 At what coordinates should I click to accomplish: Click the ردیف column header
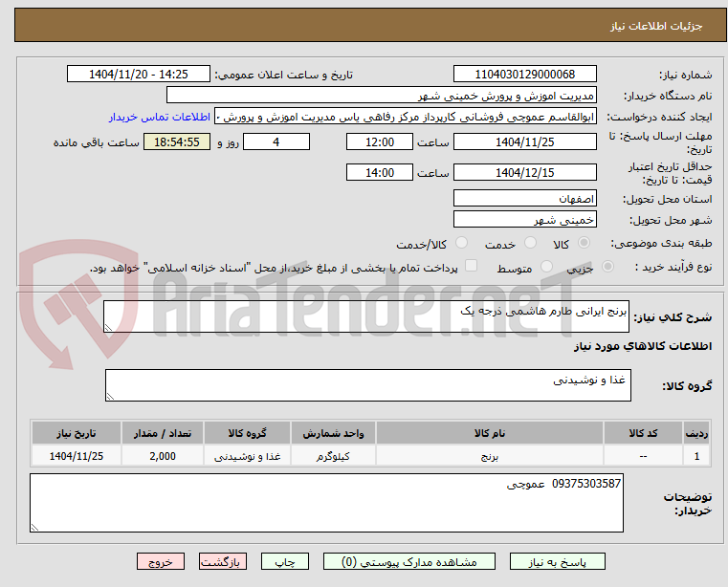(696, 433)
